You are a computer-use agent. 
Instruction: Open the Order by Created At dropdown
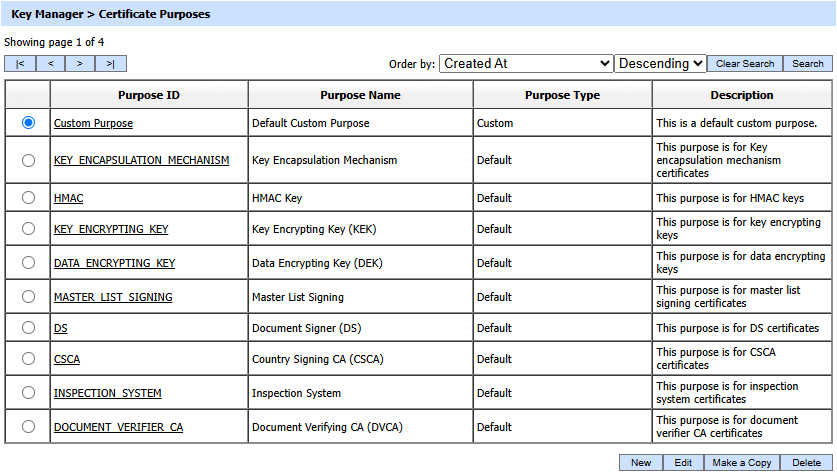[525, 63]
